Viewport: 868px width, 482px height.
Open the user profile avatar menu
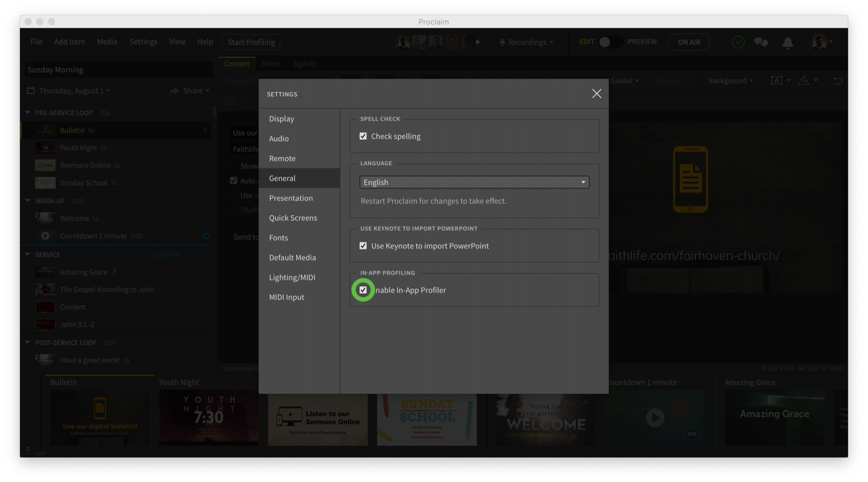[x=821, y=42]
